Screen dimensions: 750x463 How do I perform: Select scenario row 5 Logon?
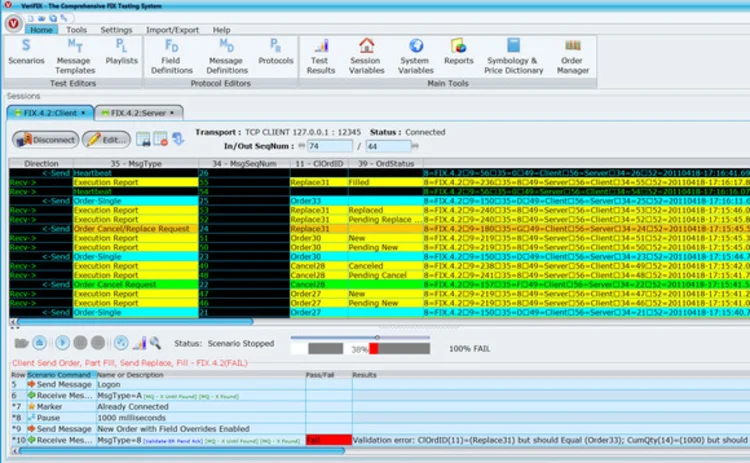(380, 385)
